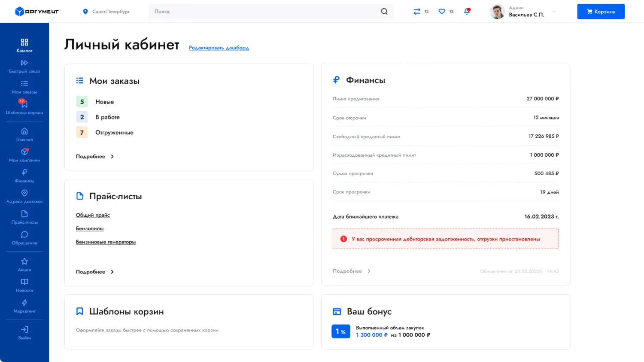Screen dimensions: 644x362
Task: Go to Шаблоны корзин sidebar item
Action: (x=24, y=105)
